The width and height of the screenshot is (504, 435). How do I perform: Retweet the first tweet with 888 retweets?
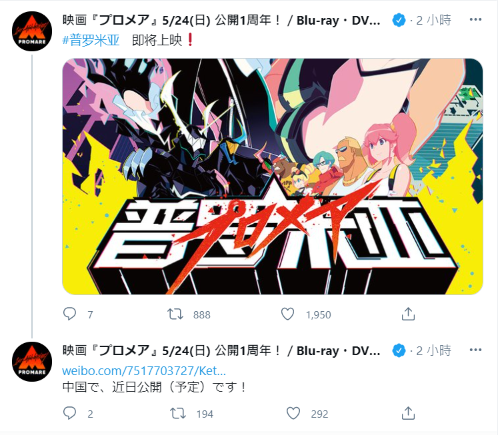[175, 314]
